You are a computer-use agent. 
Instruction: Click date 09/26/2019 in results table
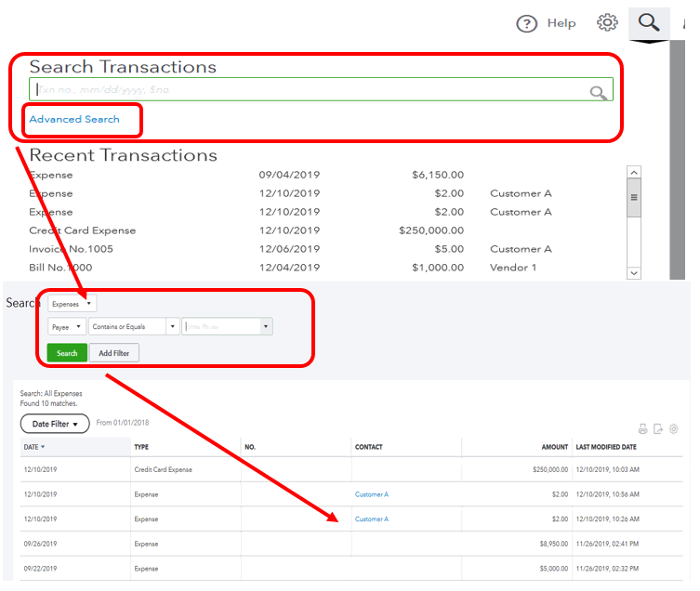40,544
